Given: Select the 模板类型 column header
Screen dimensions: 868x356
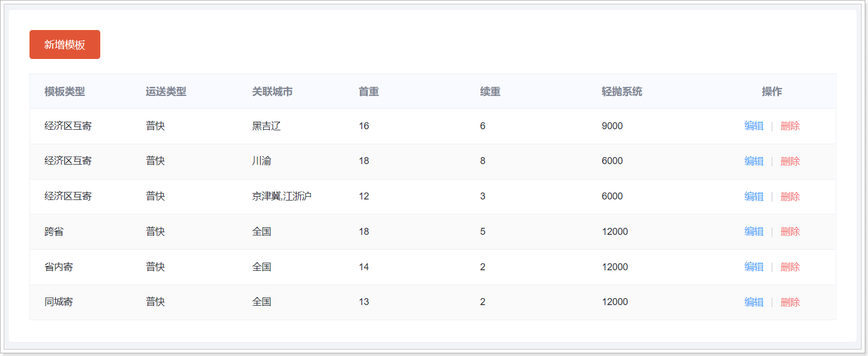Looking at the screenshot, I should 65,92.
